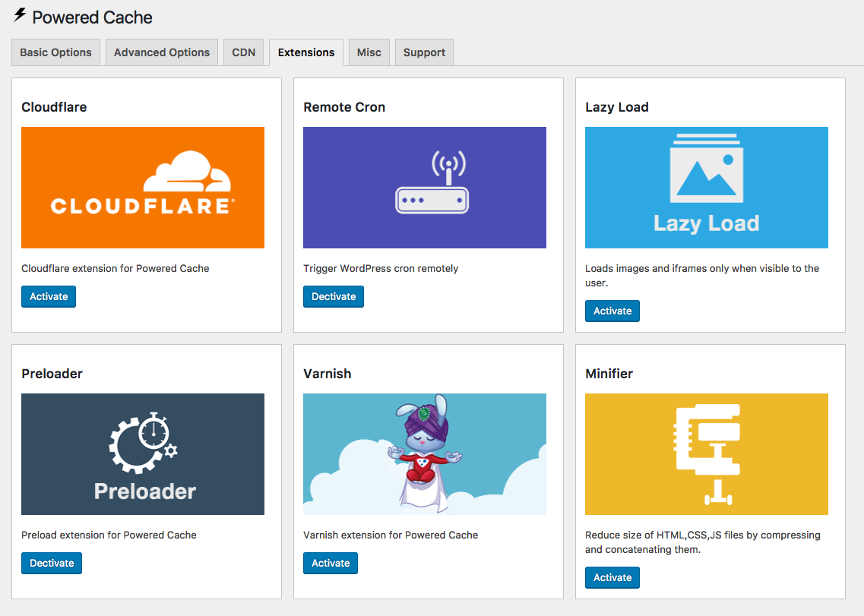Deactivate the Remote Cron extension
The height and width of the screenshot is (616, 864).
click(333, 296)
